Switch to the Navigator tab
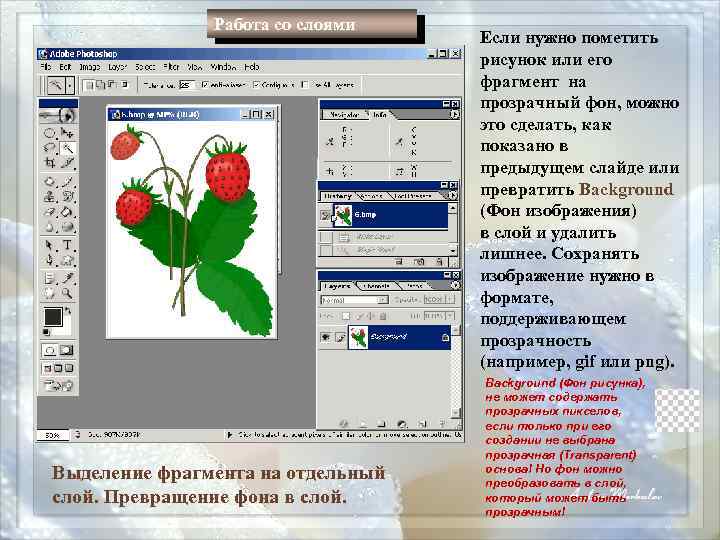Viewport: 720px width, 540px height. pos(344,115)
